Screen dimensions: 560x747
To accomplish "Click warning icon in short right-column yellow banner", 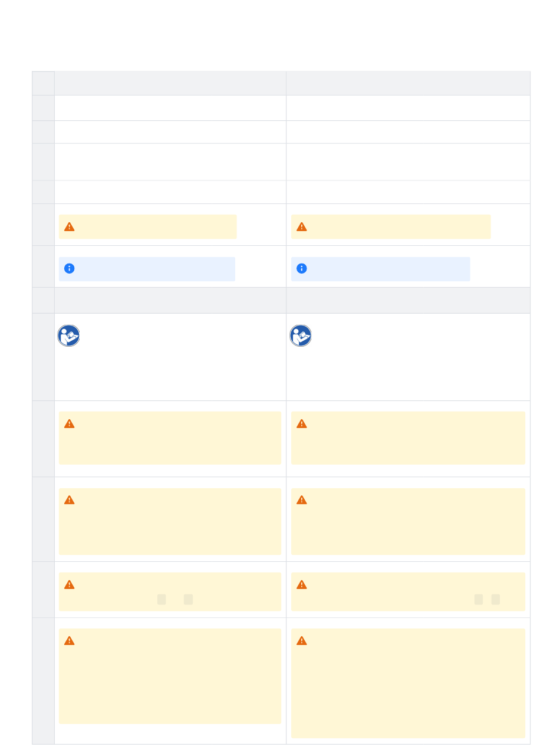I will (302, 226).
